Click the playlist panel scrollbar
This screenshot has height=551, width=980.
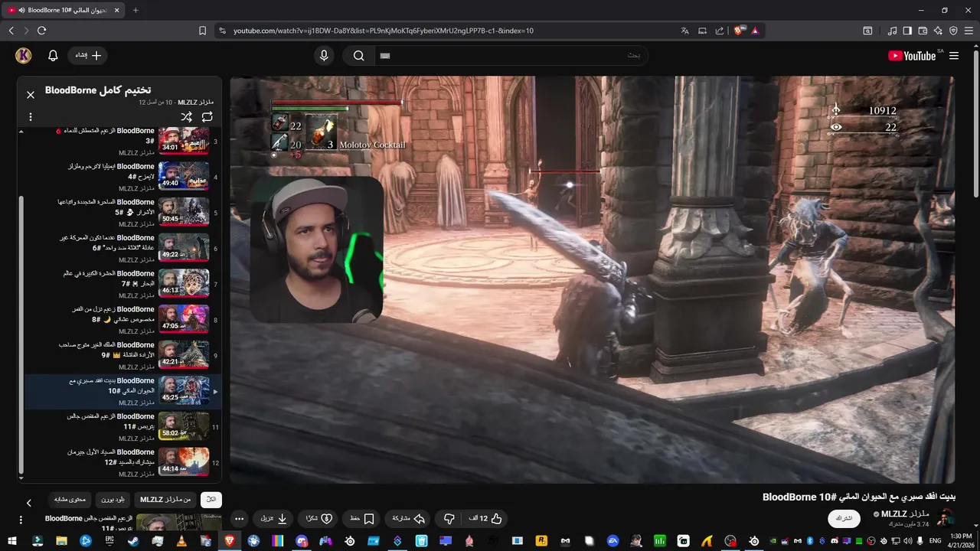(x=21, y=335)
